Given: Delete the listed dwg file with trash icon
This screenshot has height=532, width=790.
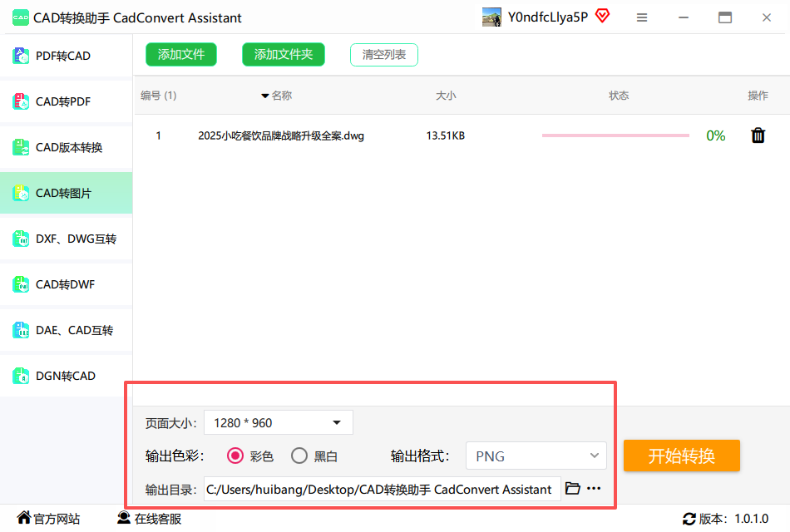Looking at the screenshot, I should 758,135.
